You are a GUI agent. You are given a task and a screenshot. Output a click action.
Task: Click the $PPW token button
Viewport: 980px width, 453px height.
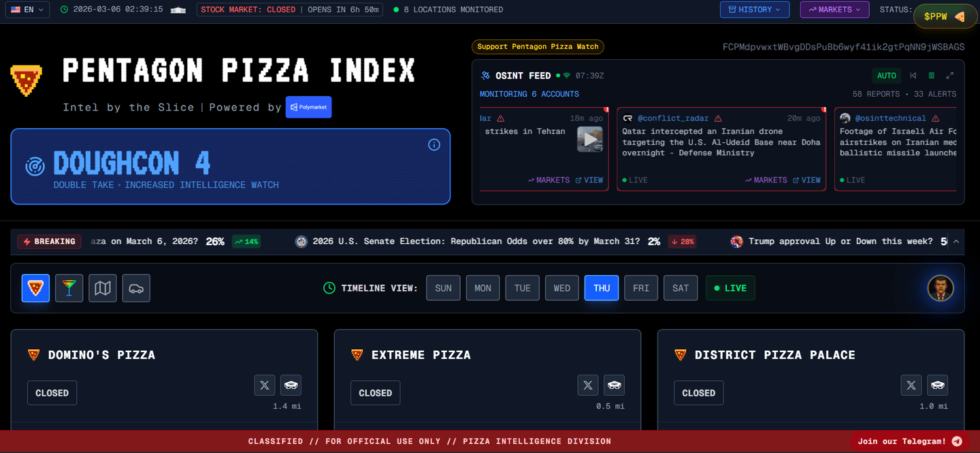pos(945,16)
